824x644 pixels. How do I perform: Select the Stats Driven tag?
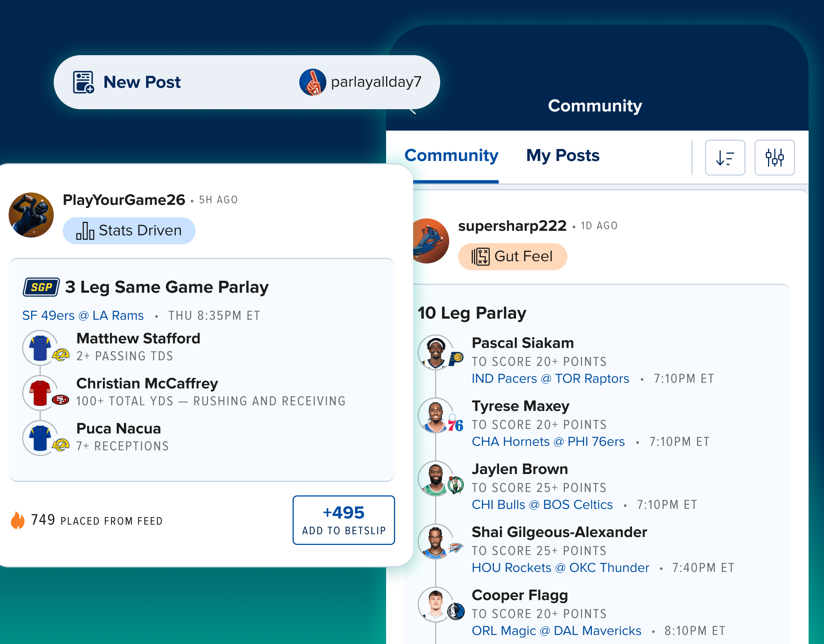129,230
